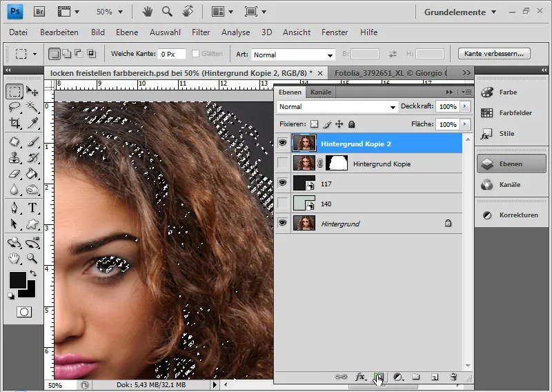552x392 pixels.
Task: Select the Rectangular Marquee tool in toolbox
Action: (14, 92)
